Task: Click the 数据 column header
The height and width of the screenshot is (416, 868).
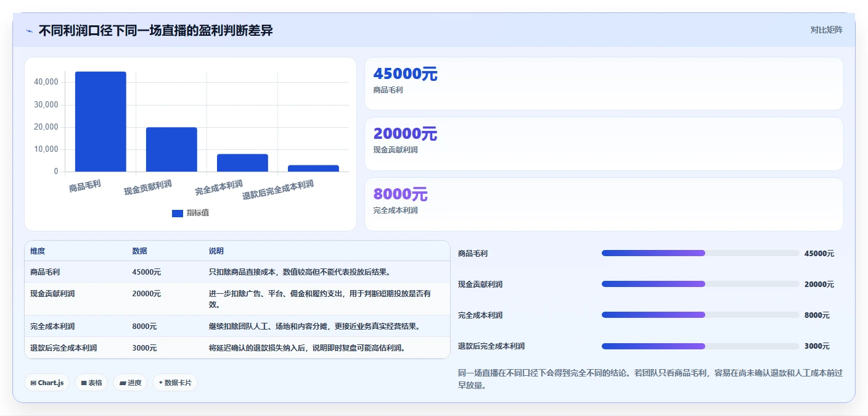Action: pyautogui.click(x=139, y=251)
